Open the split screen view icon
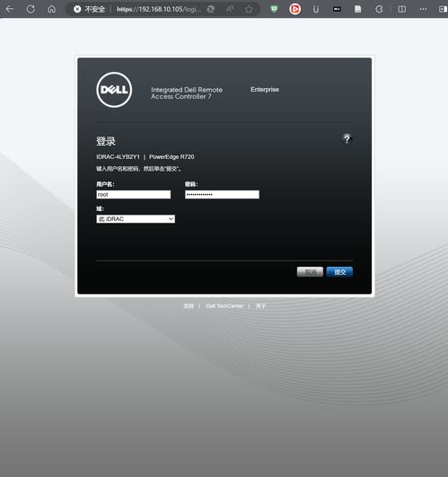This screenshot has width=448, height=477. click(402, 9)
